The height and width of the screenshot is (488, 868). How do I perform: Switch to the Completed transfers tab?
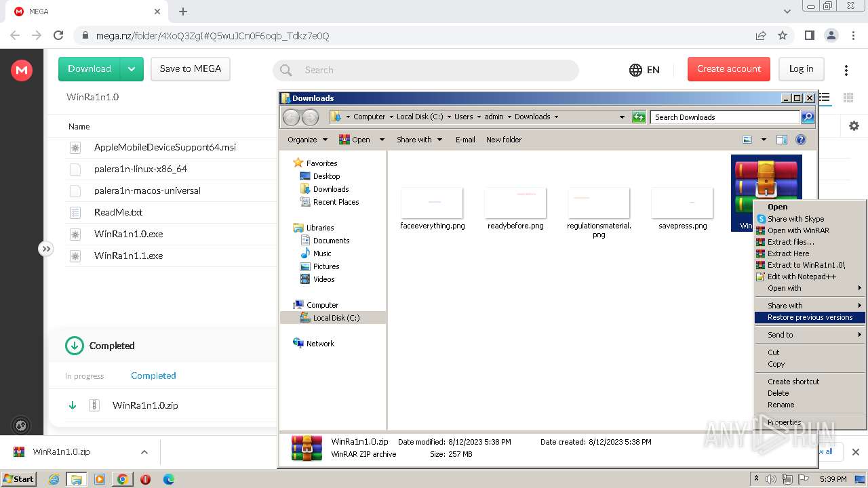[x=153, y=375]
